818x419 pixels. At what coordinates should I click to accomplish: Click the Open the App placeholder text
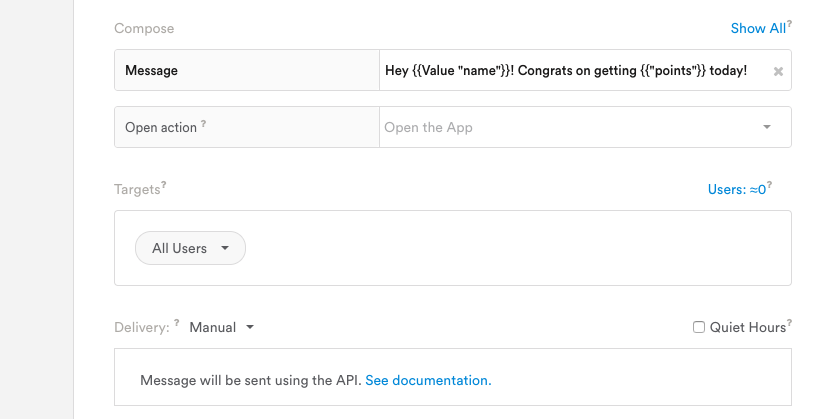pyautogui.click(x=428, y=128)
